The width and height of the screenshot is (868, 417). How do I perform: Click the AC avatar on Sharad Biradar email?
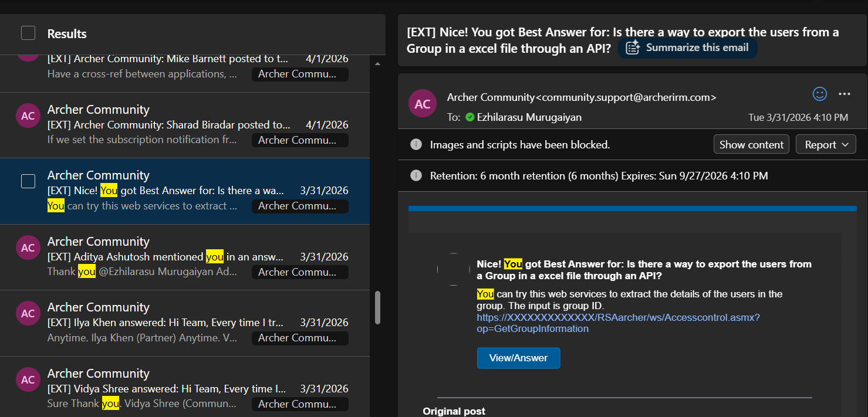28,116
